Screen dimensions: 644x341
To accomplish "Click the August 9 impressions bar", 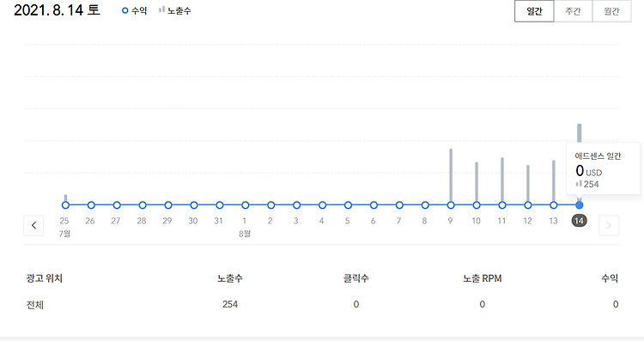I will coord(451,175).
